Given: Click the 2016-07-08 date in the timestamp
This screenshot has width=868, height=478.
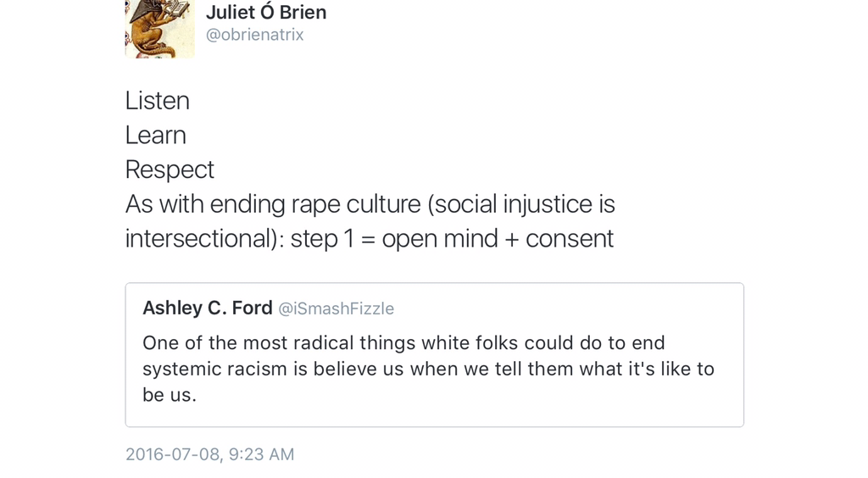Looking at the screenshot, I should 173,454.
